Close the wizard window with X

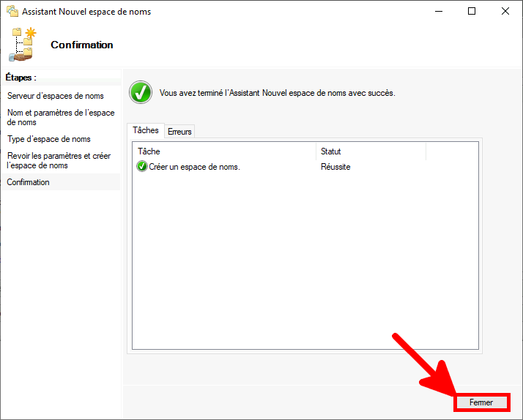(505, 11)
